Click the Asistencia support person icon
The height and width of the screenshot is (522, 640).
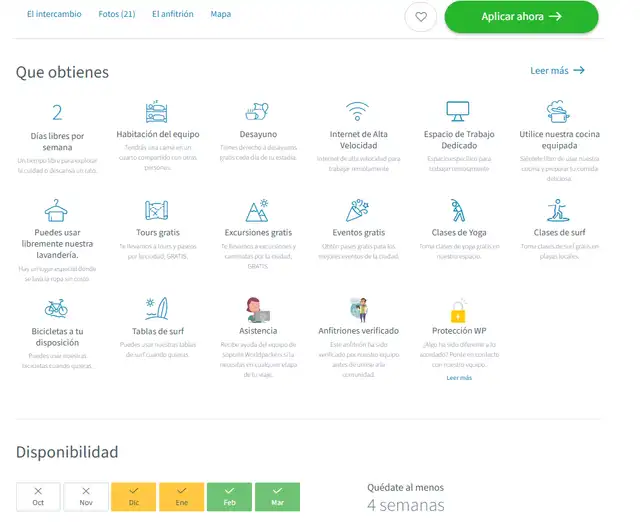click(258, 310)
